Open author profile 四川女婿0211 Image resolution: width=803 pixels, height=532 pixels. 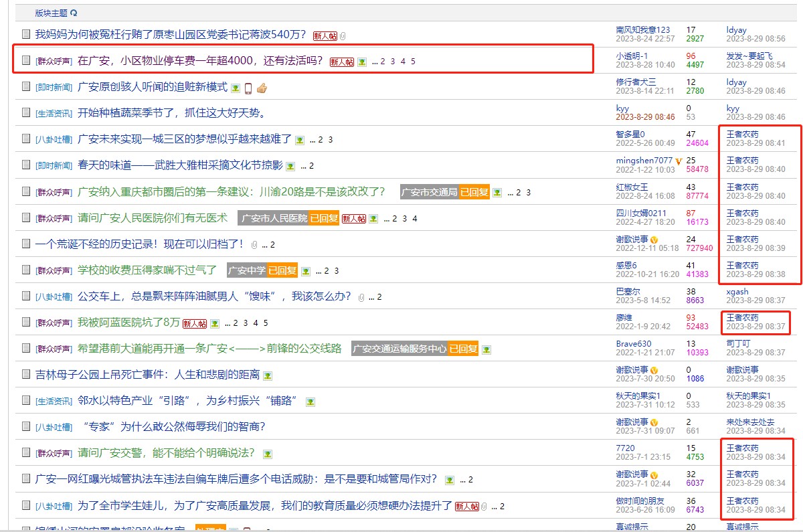coord(641,213)
